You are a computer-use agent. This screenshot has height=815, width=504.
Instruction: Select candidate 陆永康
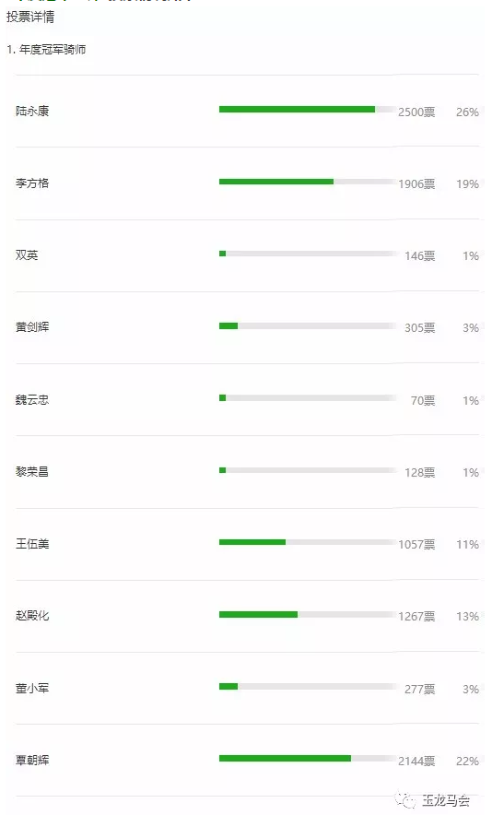pyautogui.click(x=32, y=112)
